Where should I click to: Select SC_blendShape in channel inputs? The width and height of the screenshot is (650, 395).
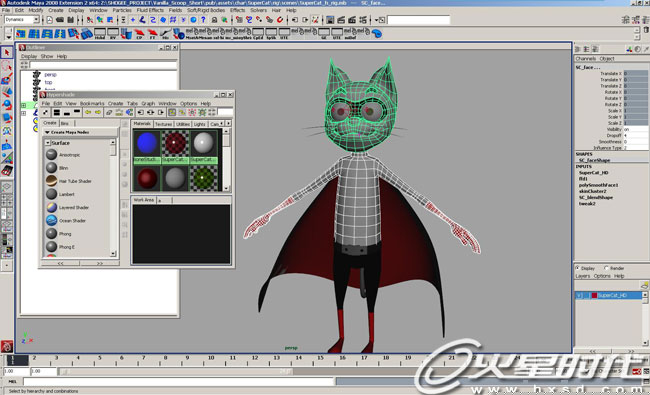596,197
